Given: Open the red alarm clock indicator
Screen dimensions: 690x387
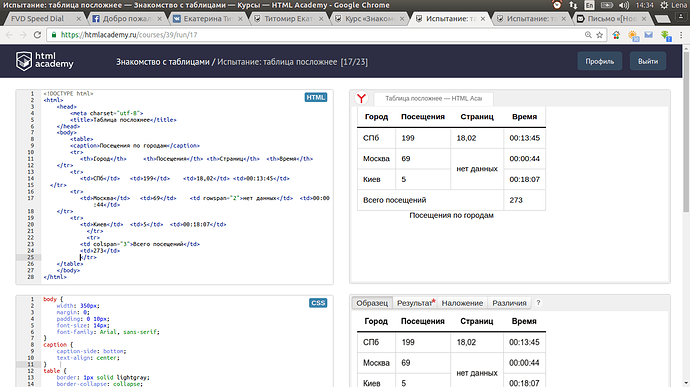Looking at the screenshot, I should coord(557,5).
